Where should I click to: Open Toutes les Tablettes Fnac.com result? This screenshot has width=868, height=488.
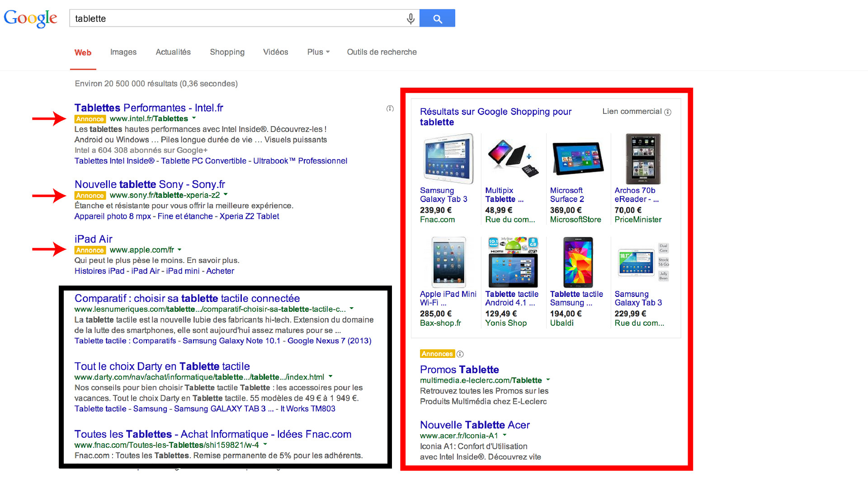coord(213,434)
